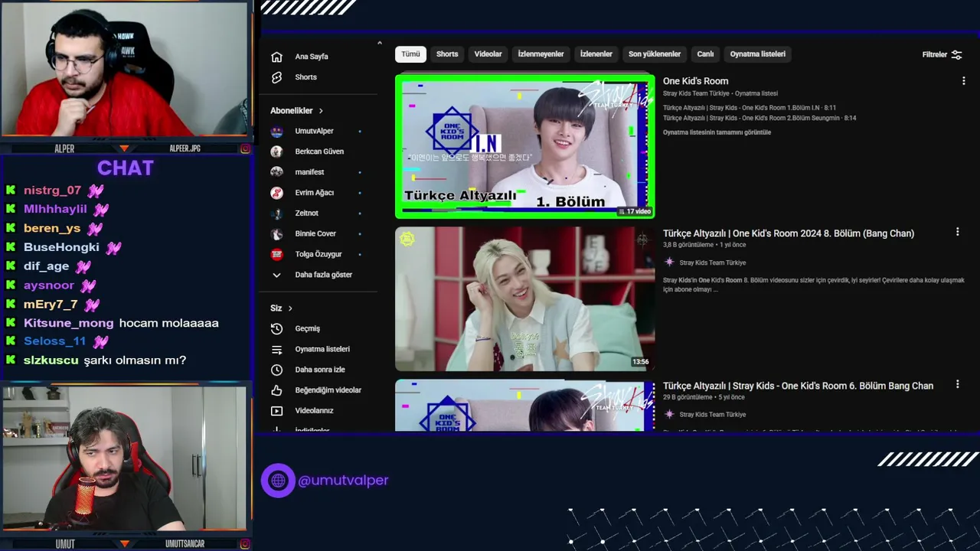The width and height of the screenshot is (980, 551).
Task: Click Stray Kids Team Türkiye avatar under 6. Bölüm
Action: 669,414
